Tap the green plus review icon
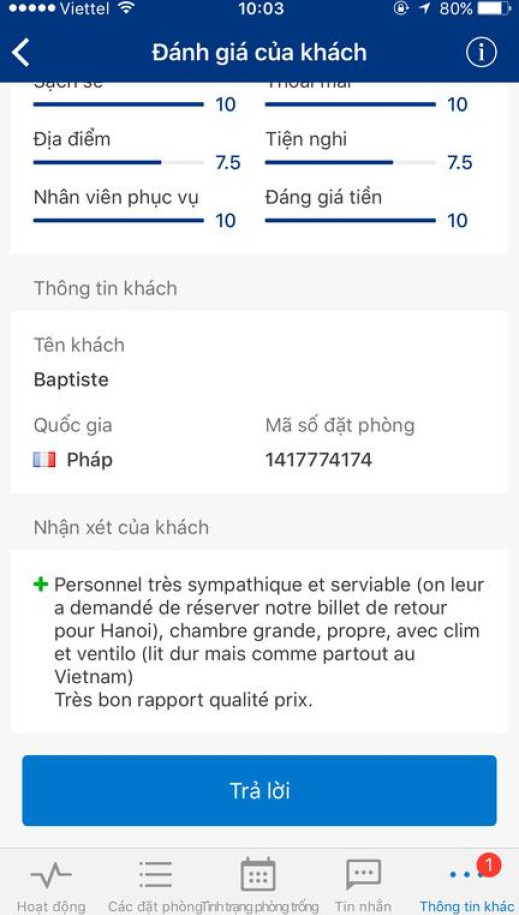The width and height of the screenshot is (519, 915). (40, 584)
